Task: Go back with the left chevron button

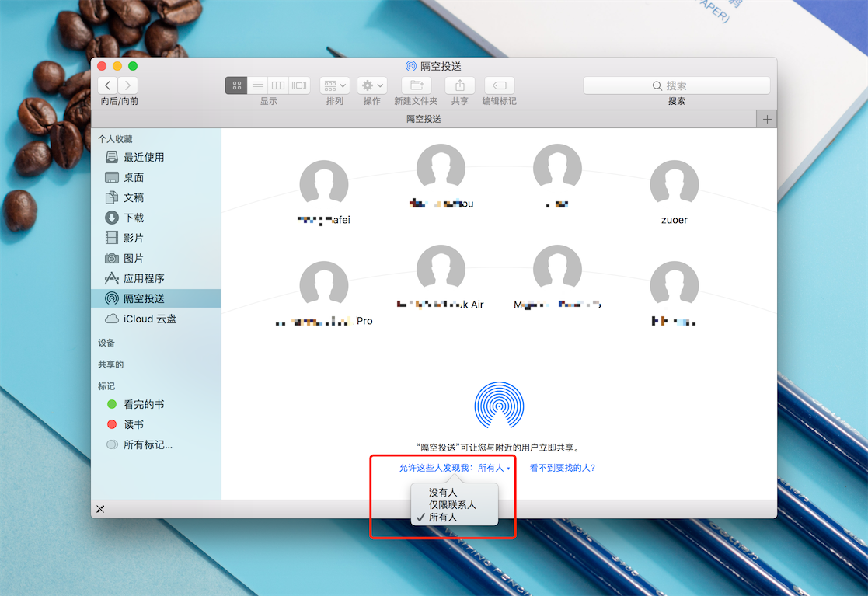Action: [x=108, y=85]
